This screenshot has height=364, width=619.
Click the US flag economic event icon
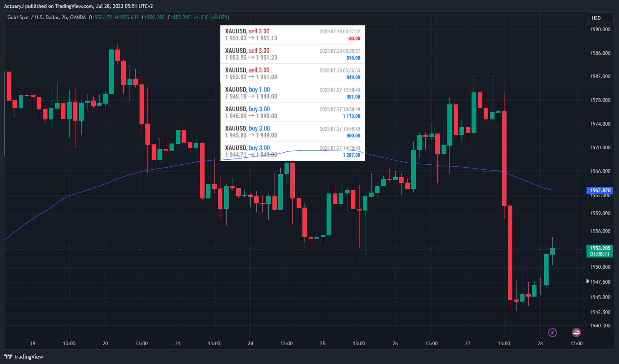577,332
